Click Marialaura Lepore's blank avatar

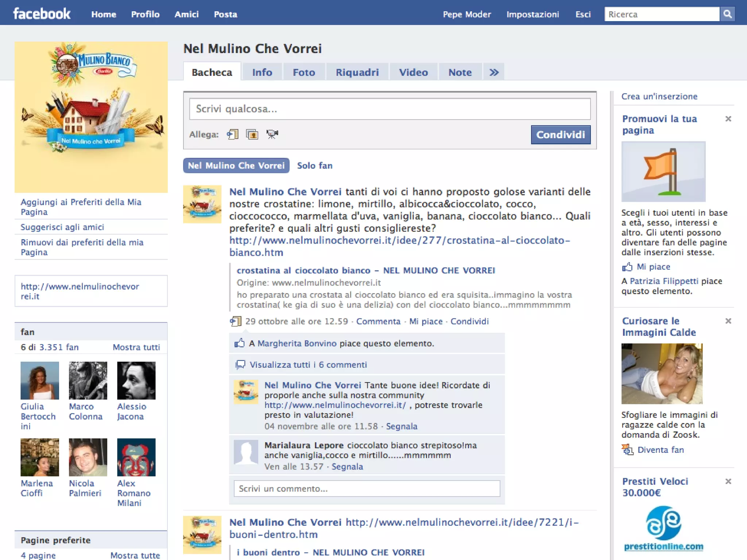246,452
